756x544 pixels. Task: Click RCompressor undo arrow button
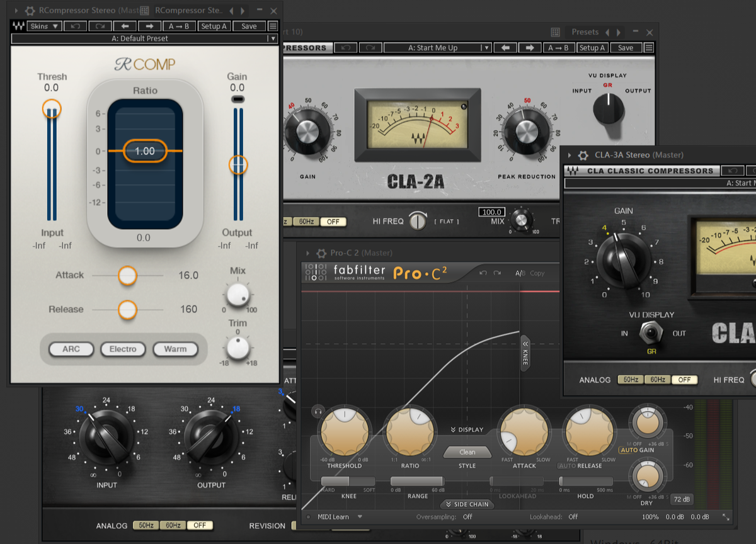coord(76,26)
